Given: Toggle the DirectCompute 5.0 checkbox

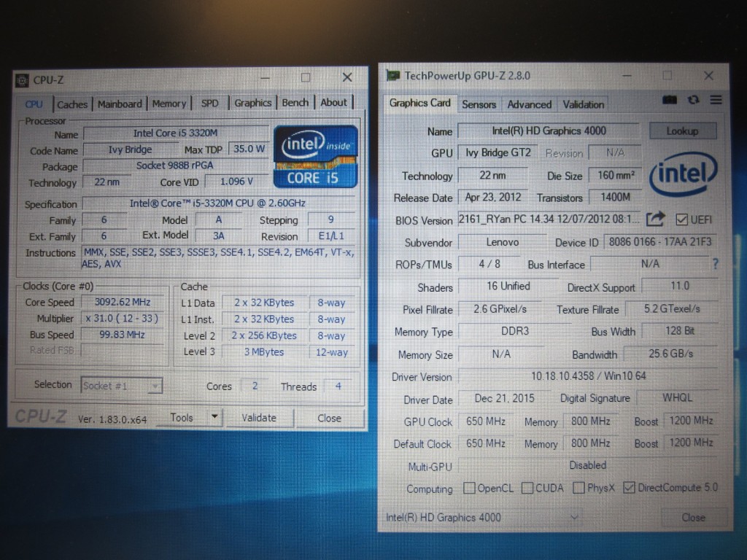Looking at the screenshot, I should point(629,487).
